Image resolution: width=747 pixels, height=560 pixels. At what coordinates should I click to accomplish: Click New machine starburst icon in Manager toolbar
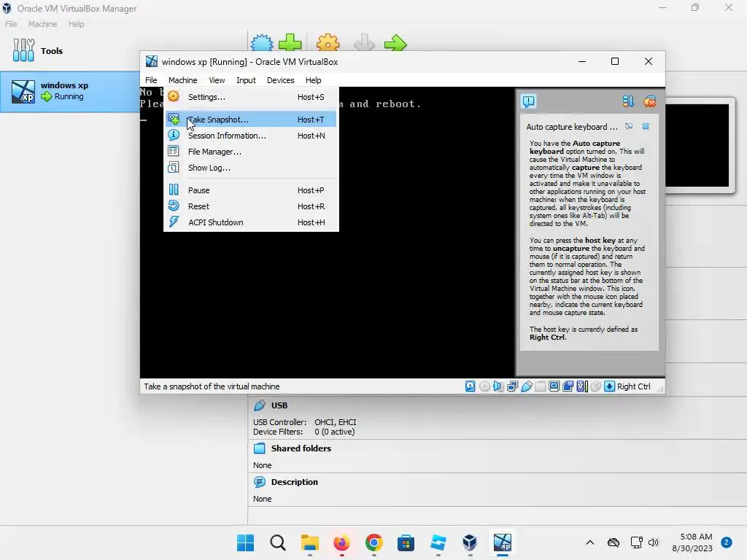[262, 43]
